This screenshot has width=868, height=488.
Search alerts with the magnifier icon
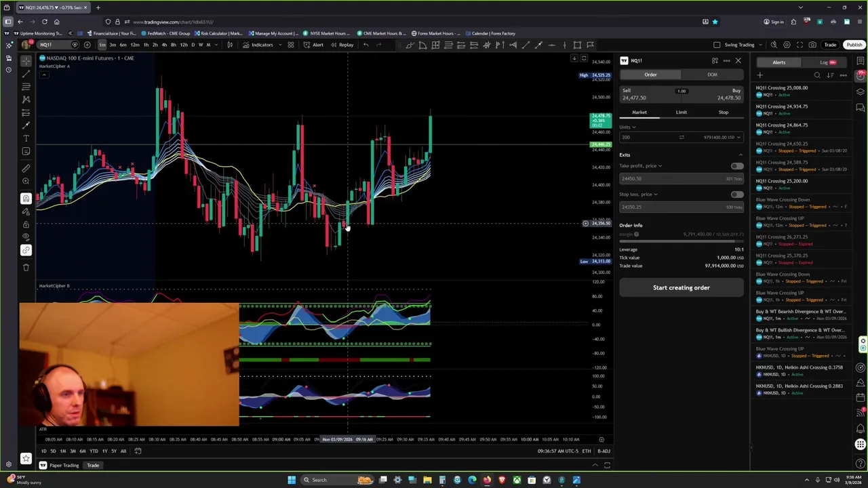pyautogui.click(x=817, y=75)
